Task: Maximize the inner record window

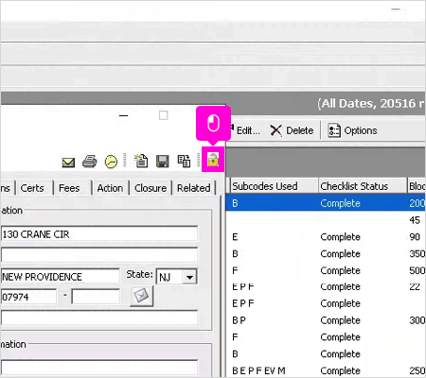Action: (163, 115)
